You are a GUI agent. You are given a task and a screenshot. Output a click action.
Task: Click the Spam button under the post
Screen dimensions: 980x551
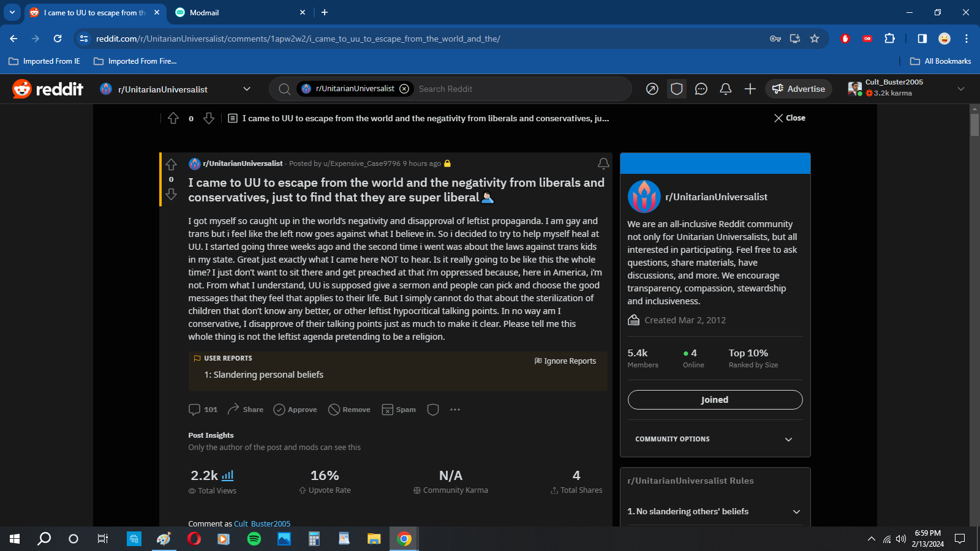tap(399, 410)
